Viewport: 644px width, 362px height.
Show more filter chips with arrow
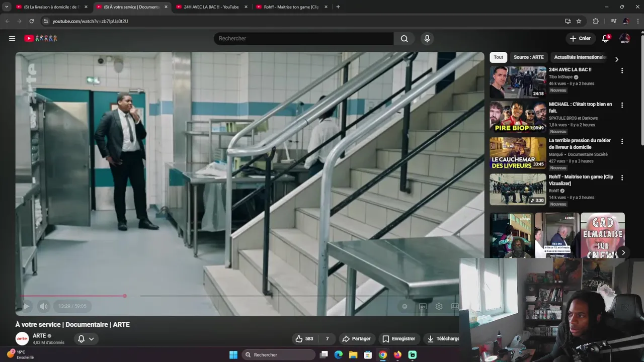[x=617, y=59]
